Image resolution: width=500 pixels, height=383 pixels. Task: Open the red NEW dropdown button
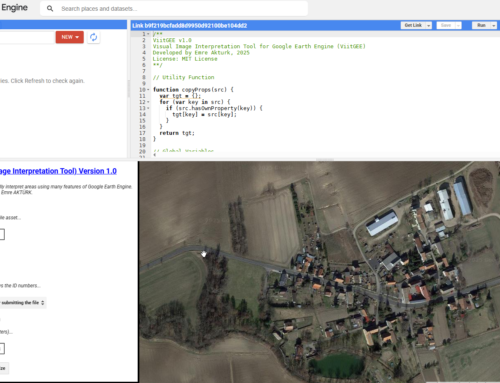coord(70,37)
